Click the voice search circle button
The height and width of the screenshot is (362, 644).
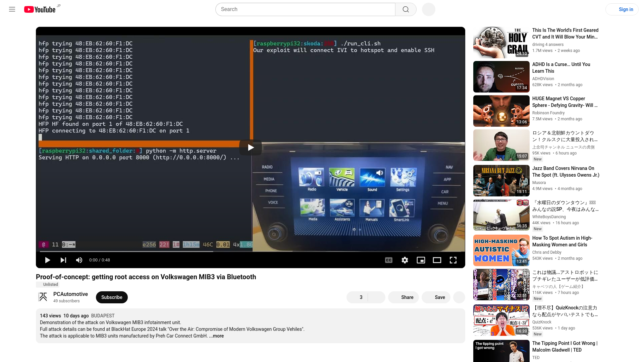tap(429, 9)
